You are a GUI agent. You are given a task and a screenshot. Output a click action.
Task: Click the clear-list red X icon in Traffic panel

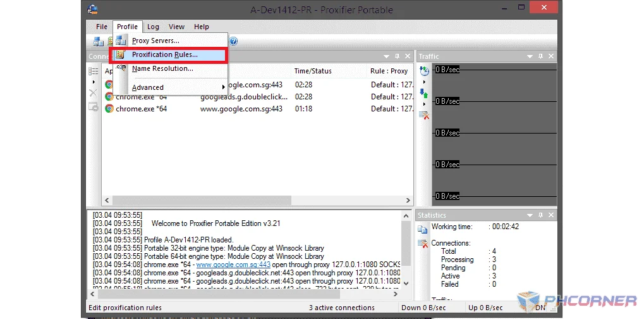424,115
